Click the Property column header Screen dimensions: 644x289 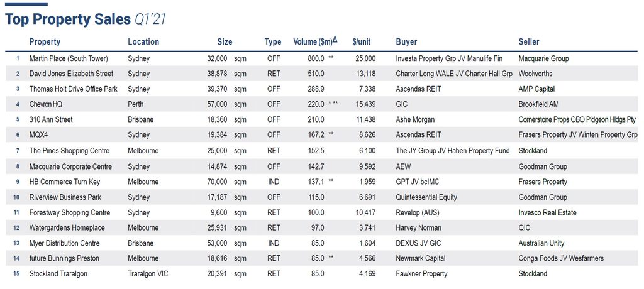45,42
